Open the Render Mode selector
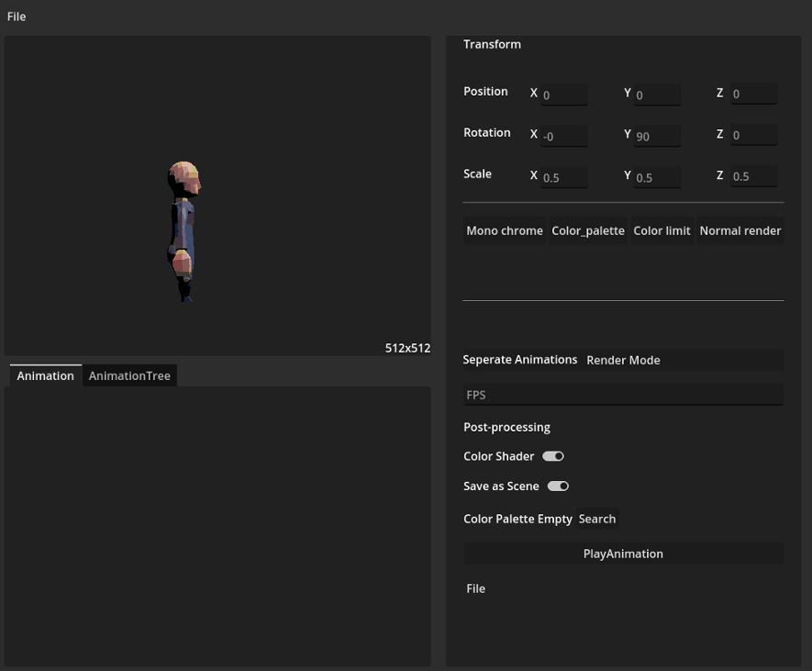This screenshot has width=812, height=671. point(623,360)
